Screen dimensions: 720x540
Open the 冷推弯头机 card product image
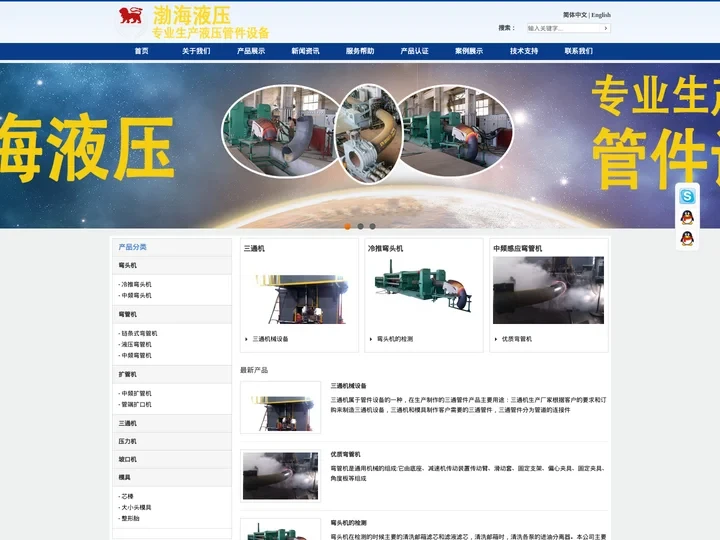pyautogui.click(x=423, y=290)
